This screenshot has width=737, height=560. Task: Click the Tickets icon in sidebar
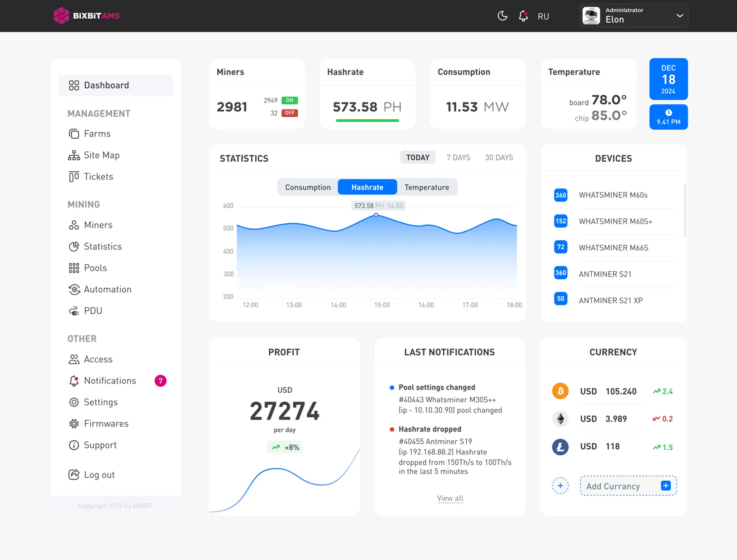pos(74,177)
